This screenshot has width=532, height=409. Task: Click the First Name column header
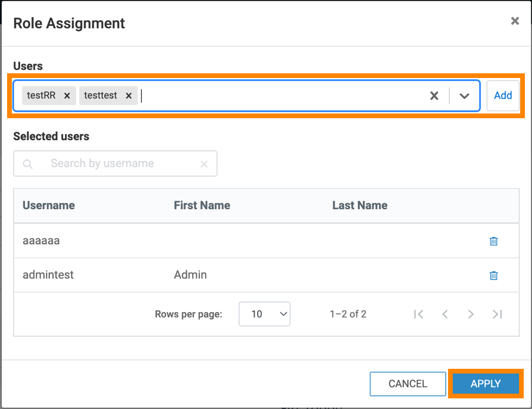point(202,206)
